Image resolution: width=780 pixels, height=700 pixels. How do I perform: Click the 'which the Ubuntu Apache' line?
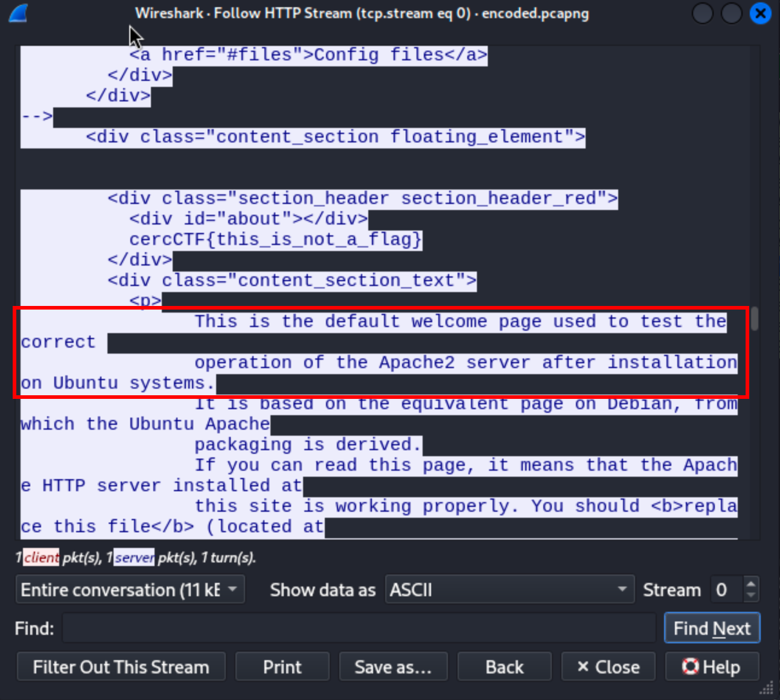pyautogui.click(x=145, y=424)
